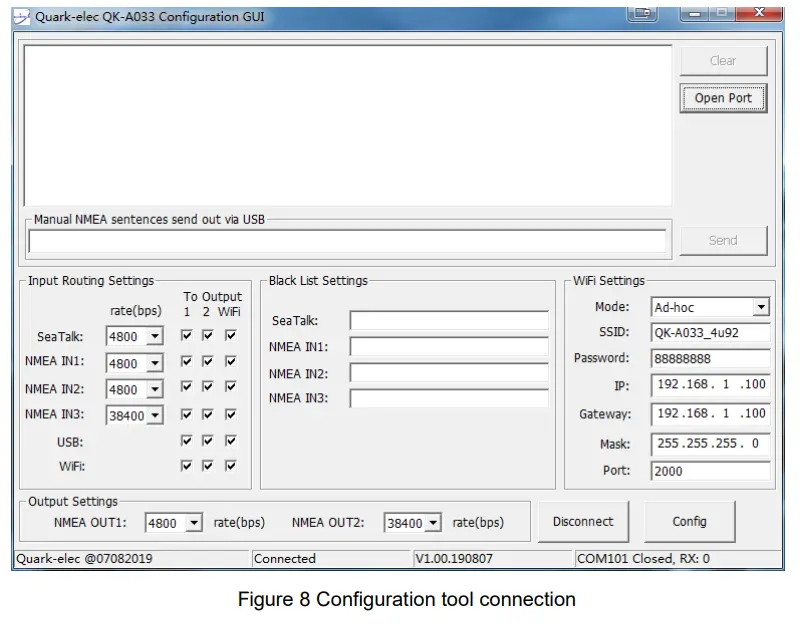Disable NMEA IN1 routing to Output 1
801x629 pixels.
pyautogui.click(x=187, y=363)
